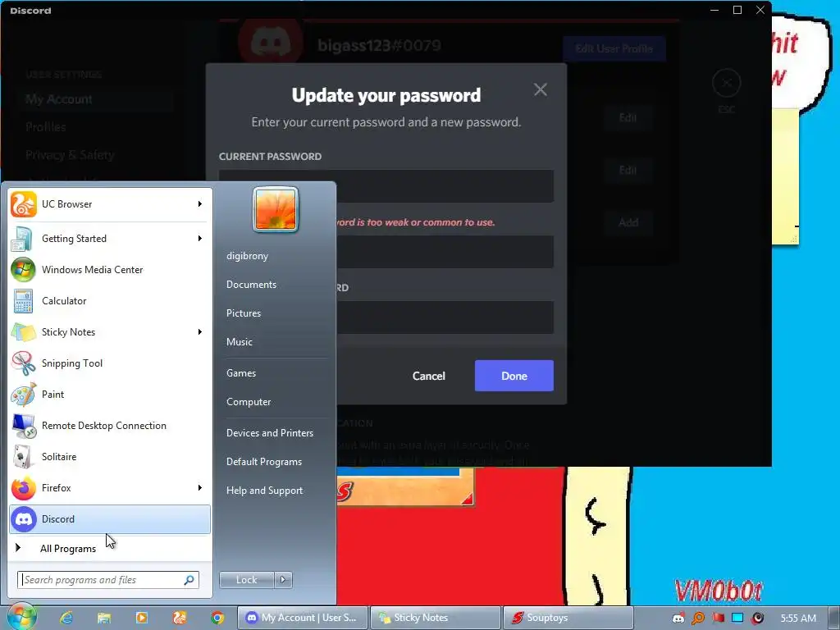Open Devices and Printers

[269, 433]
